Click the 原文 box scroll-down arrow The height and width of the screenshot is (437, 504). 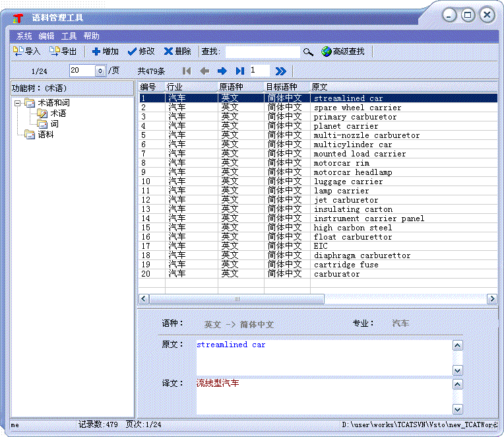click(x=457, y=370)
